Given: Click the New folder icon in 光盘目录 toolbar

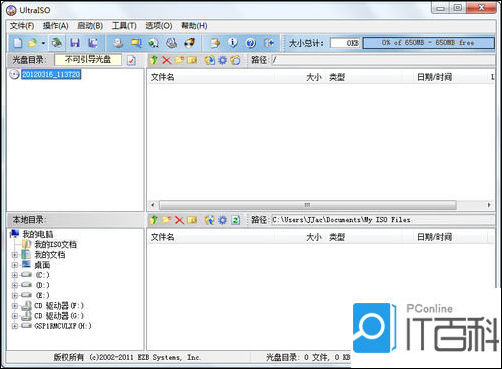Looking at the screenshot, I should tap(179, 60).
